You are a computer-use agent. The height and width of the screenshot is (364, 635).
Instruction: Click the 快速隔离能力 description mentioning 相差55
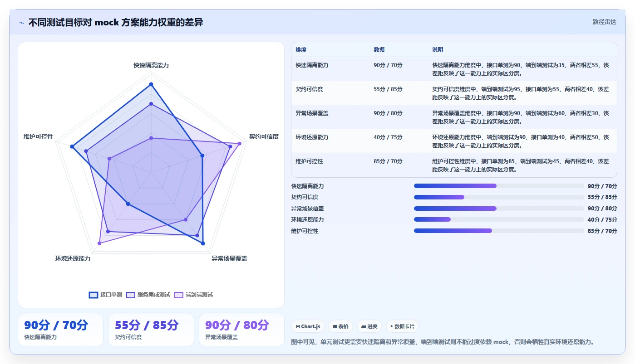tap(521, 69)
